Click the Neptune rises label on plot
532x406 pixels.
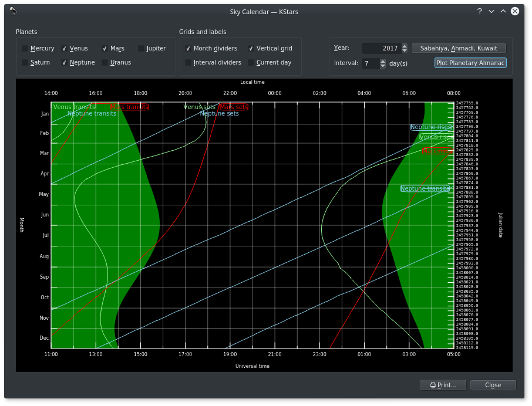coord(431,127)
